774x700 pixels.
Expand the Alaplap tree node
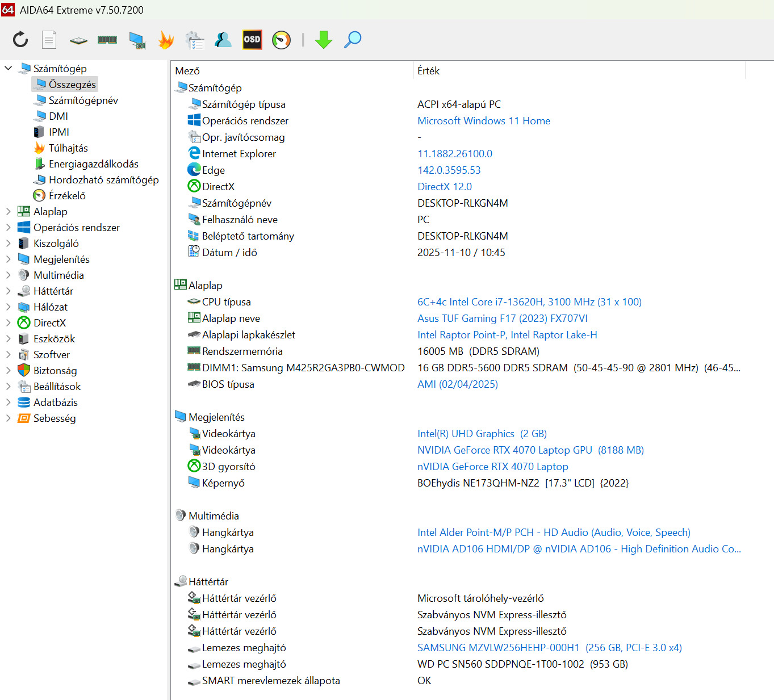coord(8,211)
